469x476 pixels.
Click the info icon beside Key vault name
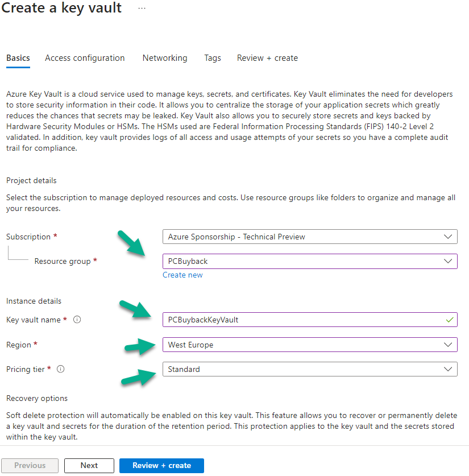point(77,320)
